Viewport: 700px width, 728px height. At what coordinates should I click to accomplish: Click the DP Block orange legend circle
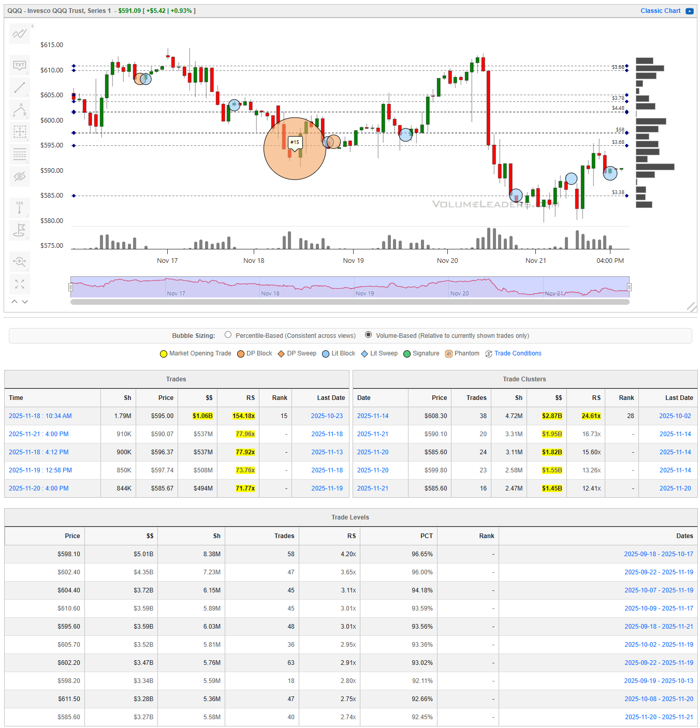click(x=241, y=354)
